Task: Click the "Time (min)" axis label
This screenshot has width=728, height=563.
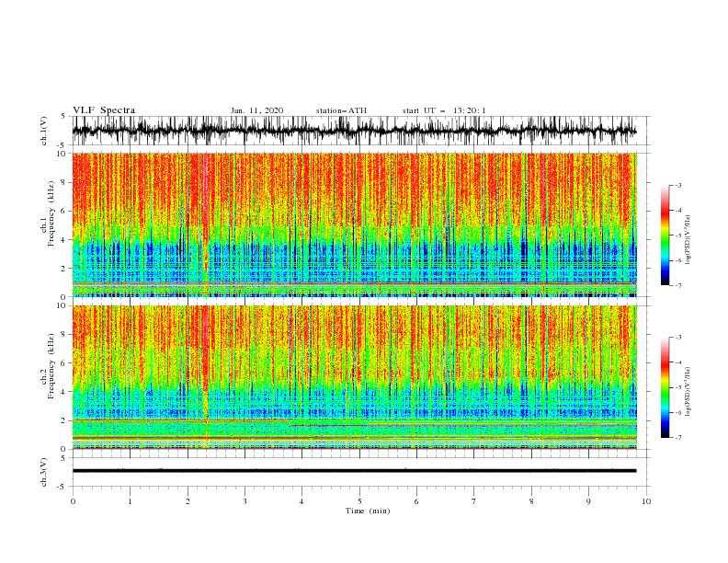Action: (x=368, y=511)
